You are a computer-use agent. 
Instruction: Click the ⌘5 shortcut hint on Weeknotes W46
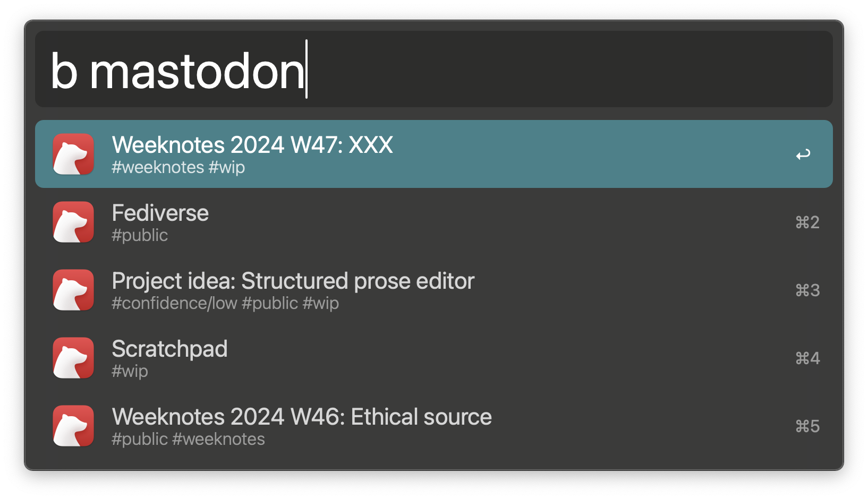806,426
